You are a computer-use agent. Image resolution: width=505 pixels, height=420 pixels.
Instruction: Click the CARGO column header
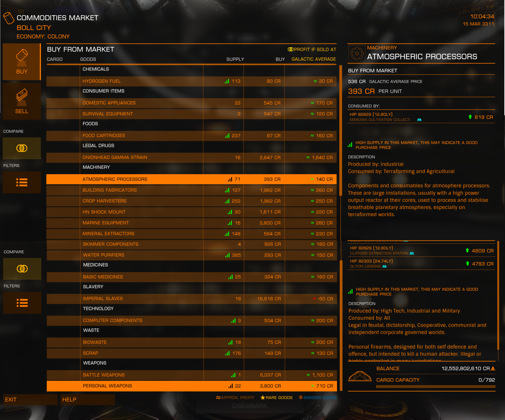[55, 59]
